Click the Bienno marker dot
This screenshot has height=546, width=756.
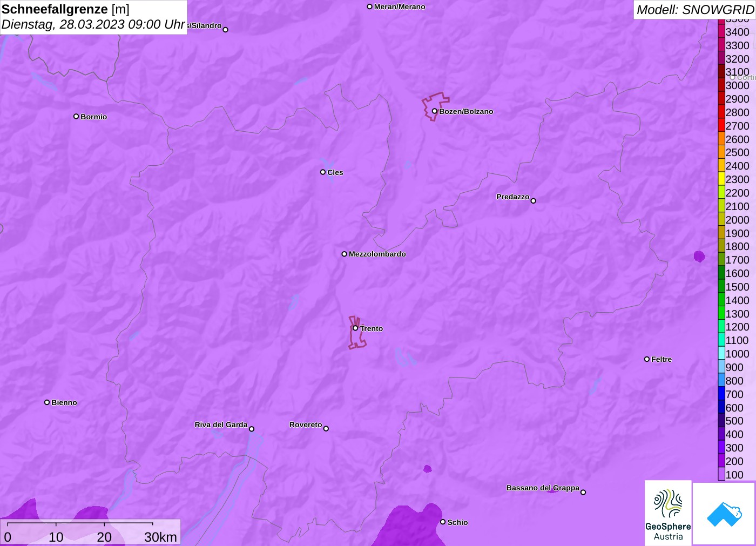(x=47, y=402)
